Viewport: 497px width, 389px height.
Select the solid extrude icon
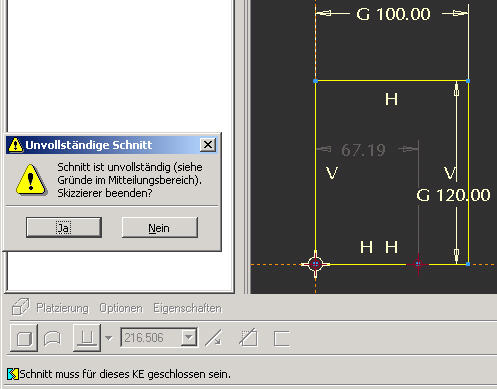tap(24, 338)
